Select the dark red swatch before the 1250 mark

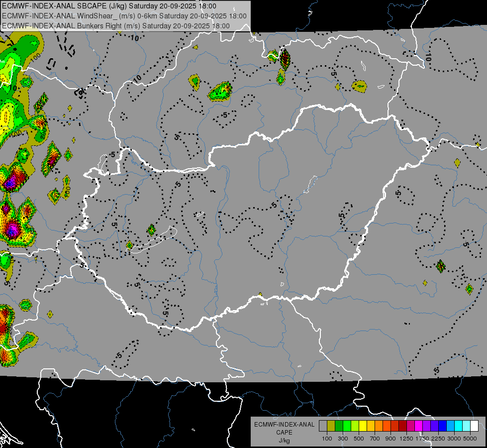point(403,426)
